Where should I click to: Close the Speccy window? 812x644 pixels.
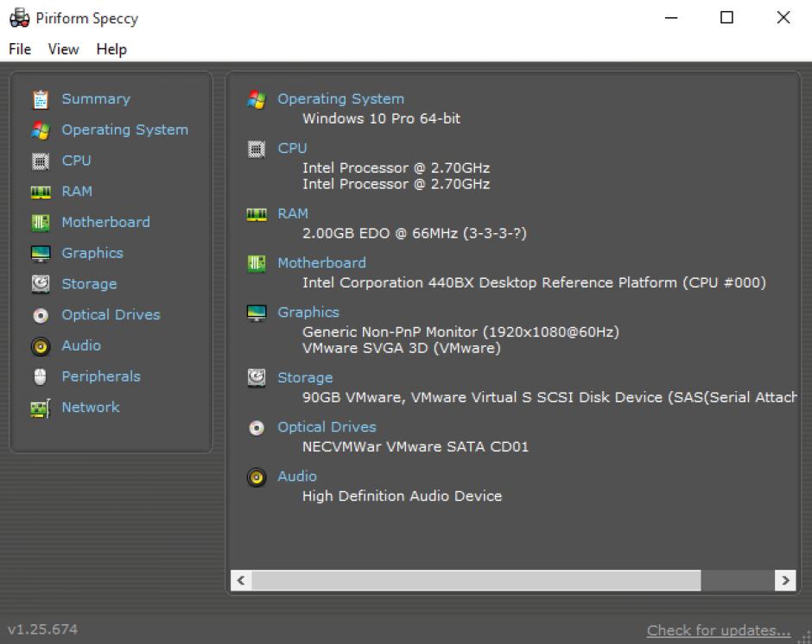[783, 17]
